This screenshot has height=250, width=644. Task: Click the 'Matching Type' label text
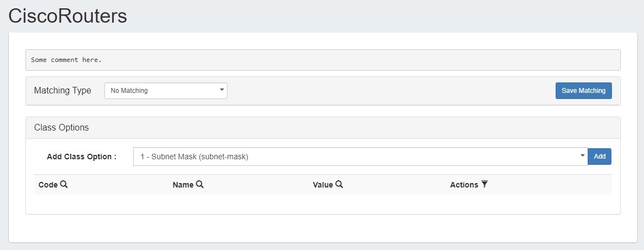pos(62,91)
